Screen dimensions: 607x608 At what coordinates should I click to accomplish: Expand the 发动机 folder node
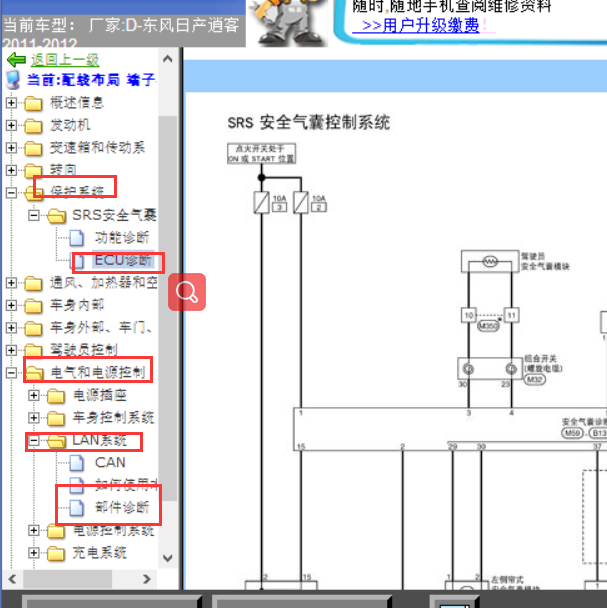pyautogui.click(x=11, y=125)
